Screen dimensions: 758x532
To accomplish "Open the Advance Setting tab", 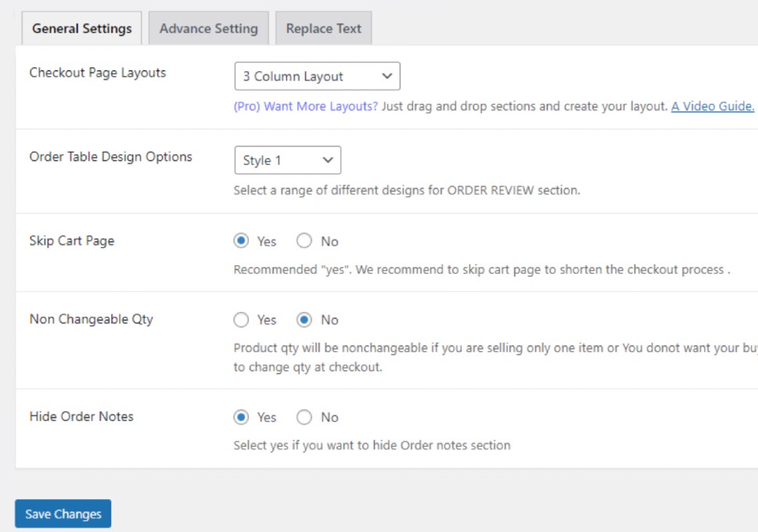I will tap(208, 29).
